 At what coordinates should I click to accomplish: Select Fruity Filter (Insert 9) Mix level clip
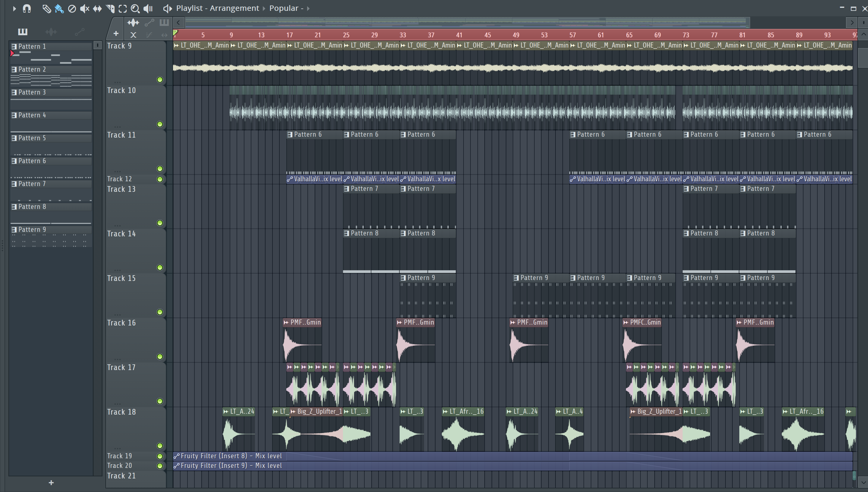point(513,466)
